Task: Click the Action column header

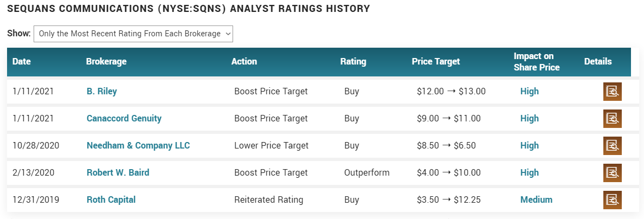Action: tap(244, 62)
